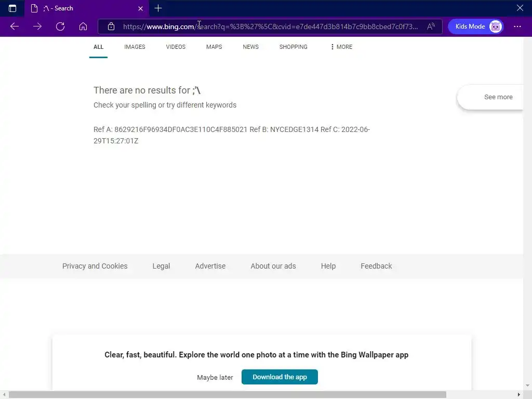This screenshot has width=532, height=399.
Task: Open Kids Mode profile button
Action: click(x=476, y=26)
